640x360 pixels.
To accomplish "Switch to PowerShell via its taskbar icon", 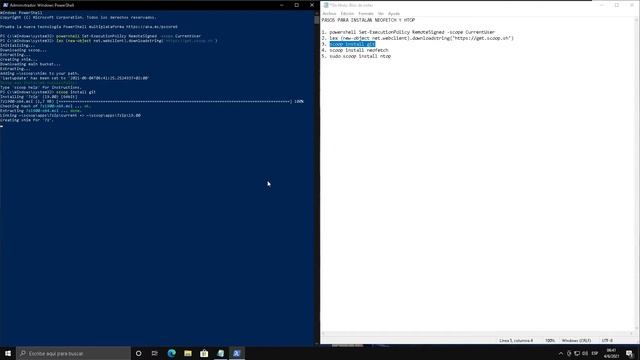I will [237, 353].
